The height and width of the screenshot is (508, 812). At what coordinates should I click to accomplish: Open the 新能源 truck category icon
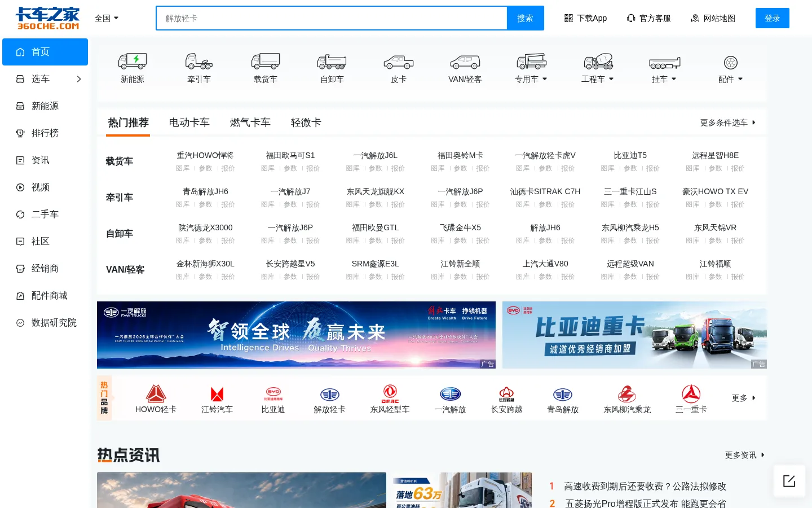tap(133, 61)
